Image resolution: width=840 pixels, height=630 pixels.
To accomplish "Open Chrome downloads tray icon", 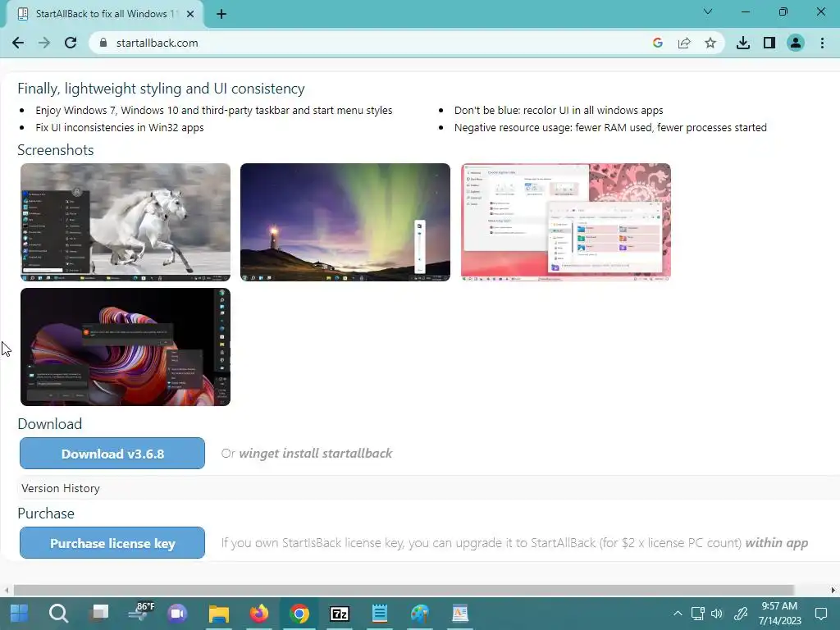I will [743, 43].
